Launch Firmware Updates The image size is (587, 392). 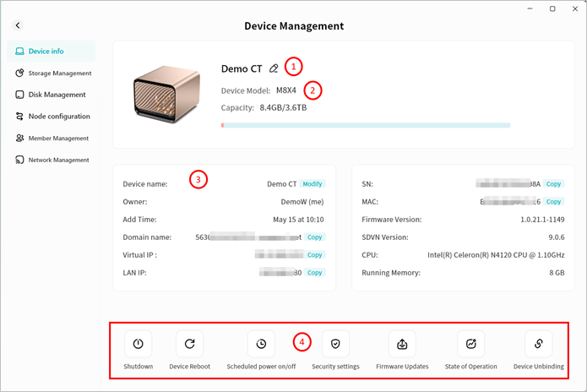402,344
